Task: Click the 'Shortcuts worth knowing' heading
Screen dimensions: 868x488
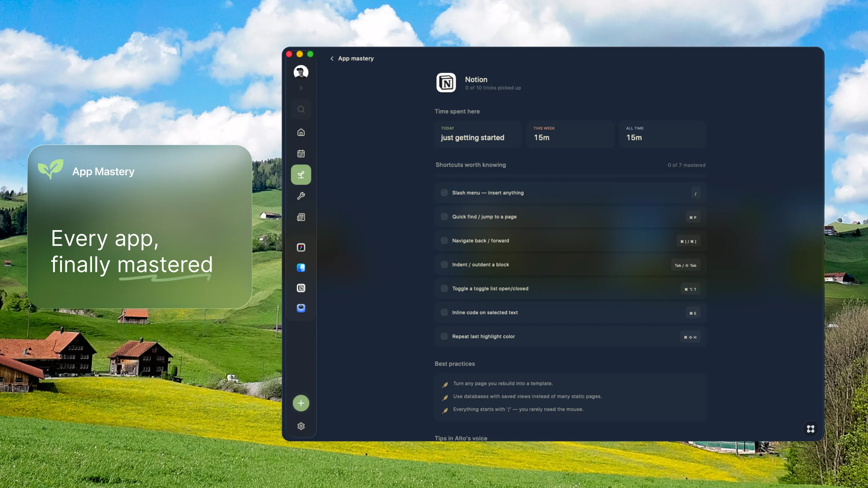Action: click(470, 165)
